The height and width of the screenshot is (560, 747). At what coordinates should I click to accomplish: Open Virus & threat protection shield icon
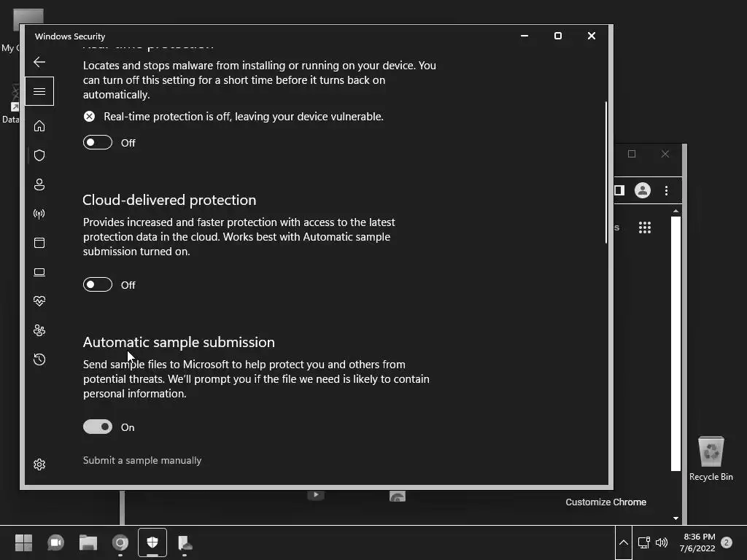39,155
